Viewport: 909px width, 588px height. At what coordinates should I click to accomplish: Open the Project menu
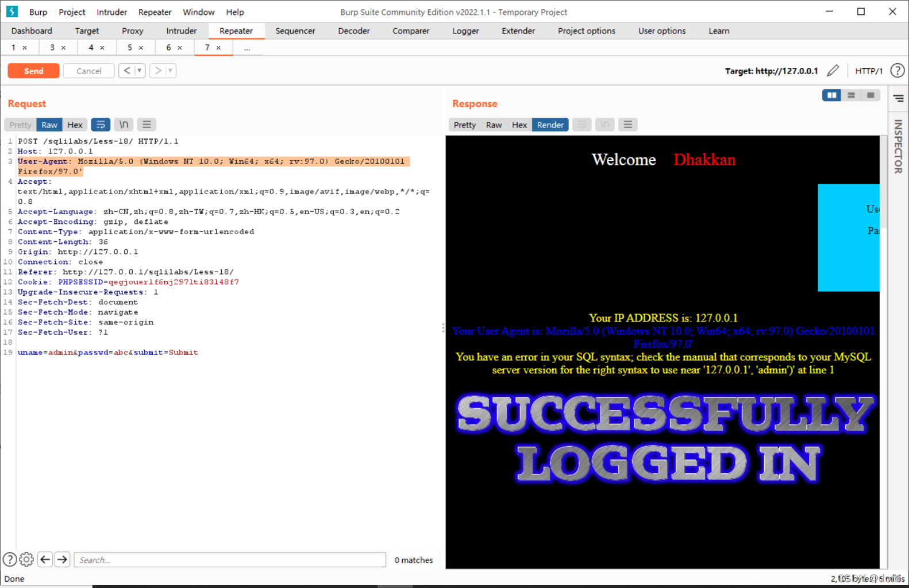click(72, 12)
